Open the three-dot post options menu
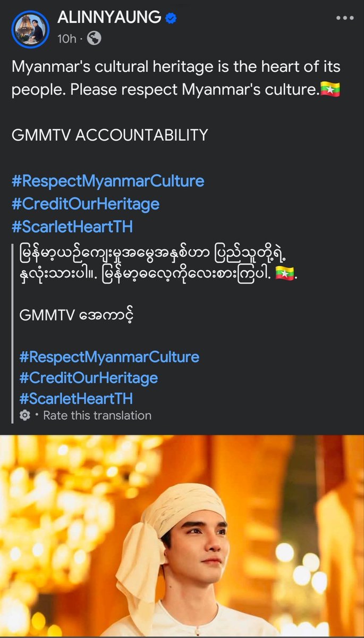 click(345, 18)
